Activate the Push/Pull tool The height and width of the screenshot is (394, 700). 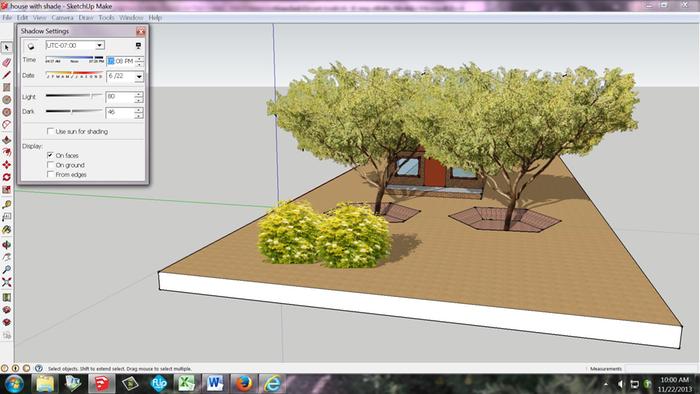6,139
